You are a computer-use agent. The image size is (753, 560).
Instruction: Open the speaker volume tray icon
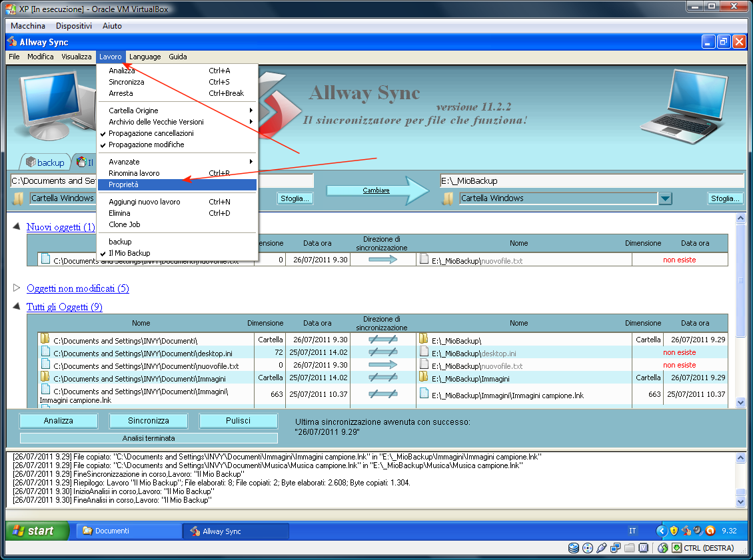click(x=698, y=531)
